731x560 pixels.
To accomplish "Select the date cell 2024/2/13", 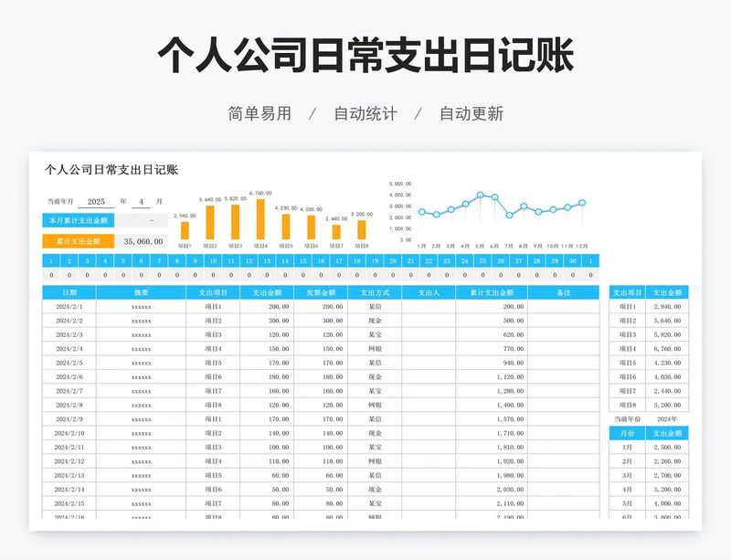I will [69, 476].
